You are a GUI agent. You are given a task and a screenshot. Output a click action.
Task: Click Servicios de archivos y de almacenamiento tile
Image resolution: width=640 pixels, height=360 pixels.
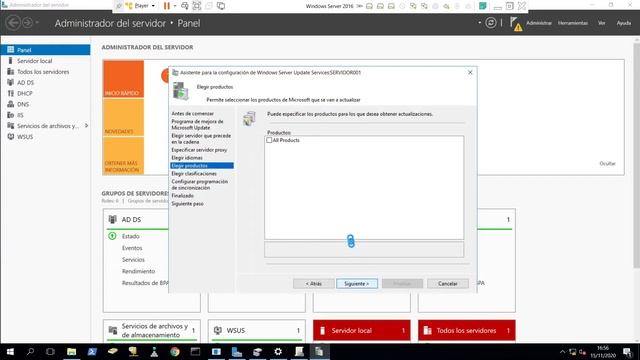[151, 330]
